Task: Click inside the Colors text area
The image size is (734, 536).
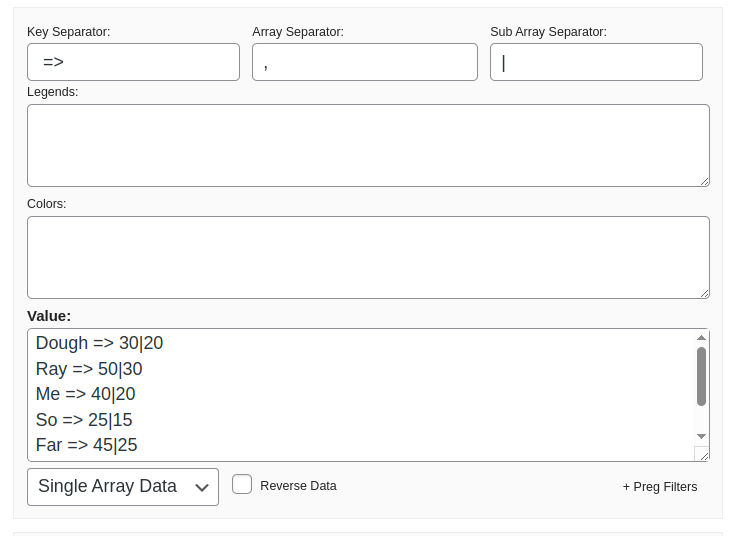Action: 368,257
